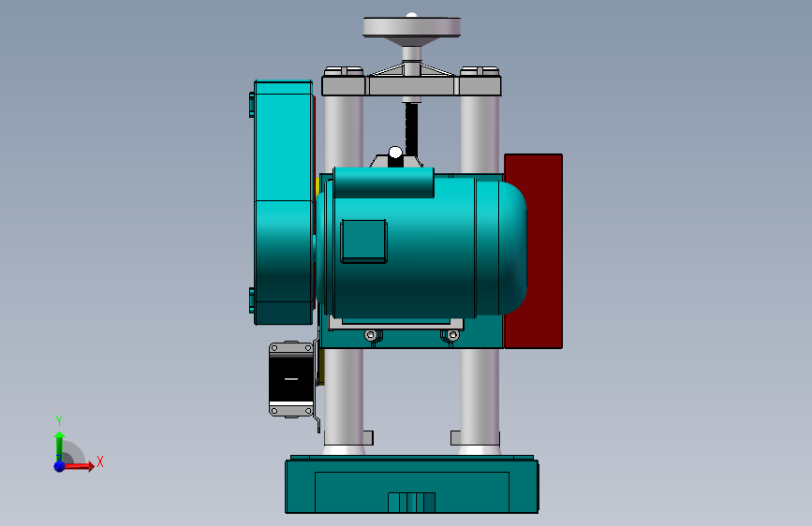This screenshot has width=812, height=526.
Task: Select the left grey column below the motor
Action: pos(344,399)
